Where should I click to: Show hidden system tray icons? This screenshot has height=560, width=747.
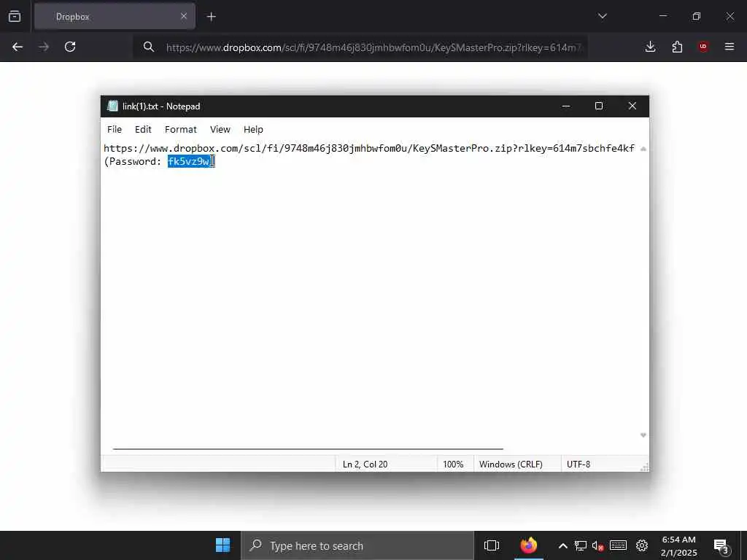tap(562, 545)
